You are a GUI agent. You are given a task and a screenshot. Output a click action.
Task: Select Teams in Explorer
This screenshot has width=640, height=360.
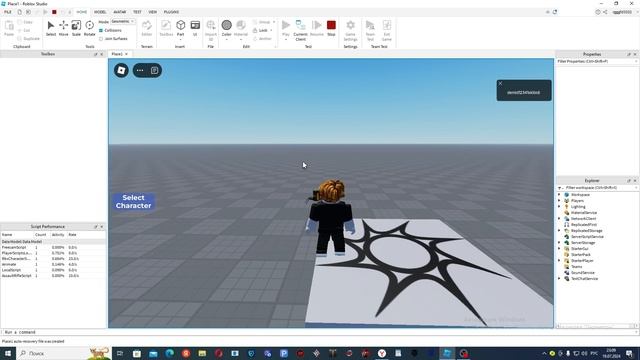576,267
